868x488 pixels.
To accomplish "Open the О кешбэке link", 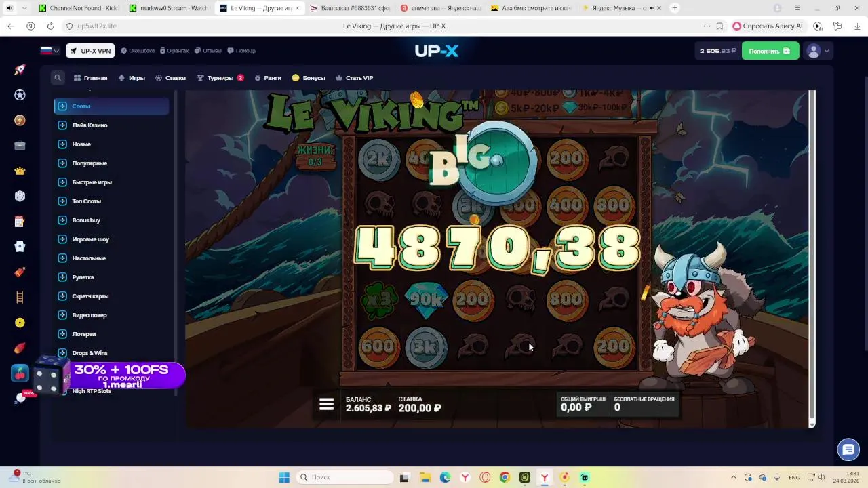I will tap(138, 51).
